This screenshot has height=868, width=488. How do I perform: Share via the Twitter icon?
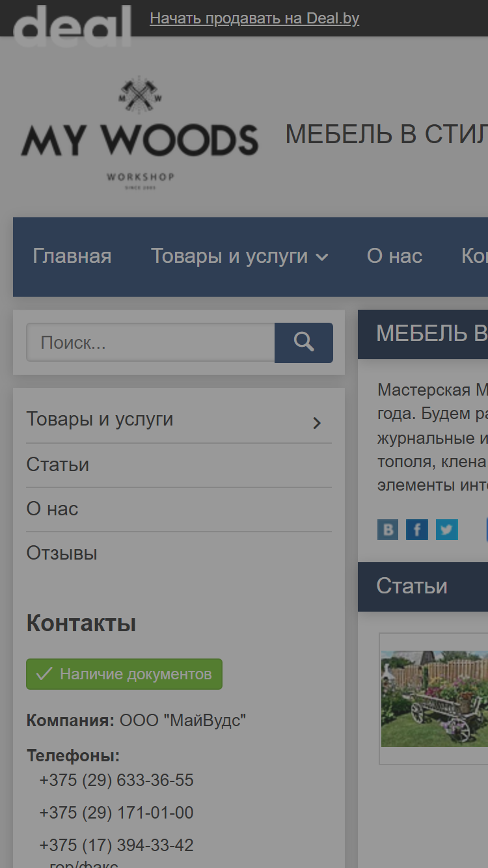(447, 530)
